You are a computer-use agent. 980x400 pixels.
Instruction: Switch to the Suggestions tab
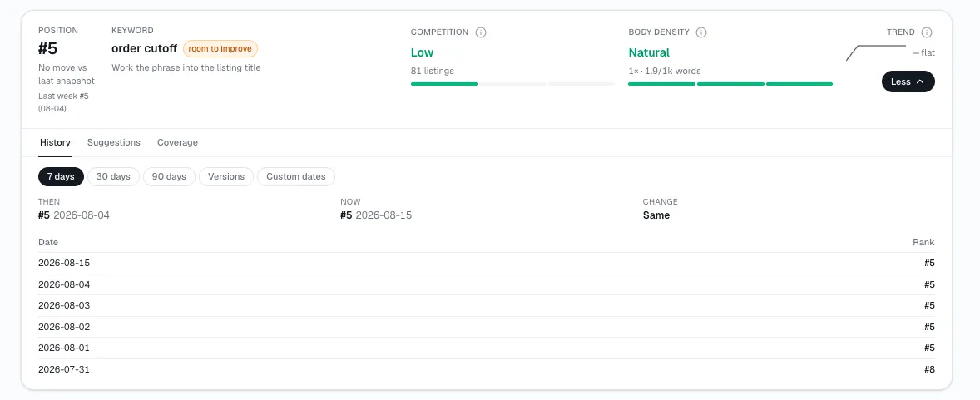tap(114, 142)
